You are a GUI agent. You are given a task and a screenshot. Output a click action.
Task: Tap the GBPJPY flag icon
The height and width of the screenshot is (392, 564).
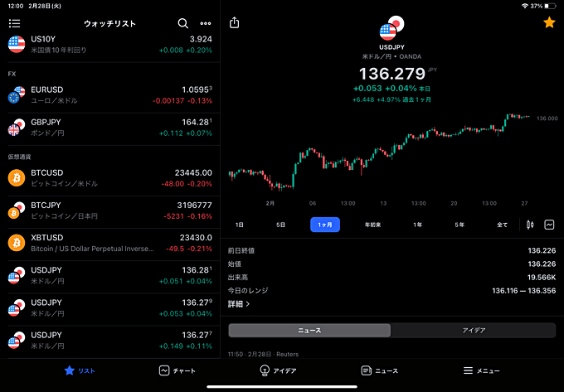pyautogui.click(x=17, y=128)
